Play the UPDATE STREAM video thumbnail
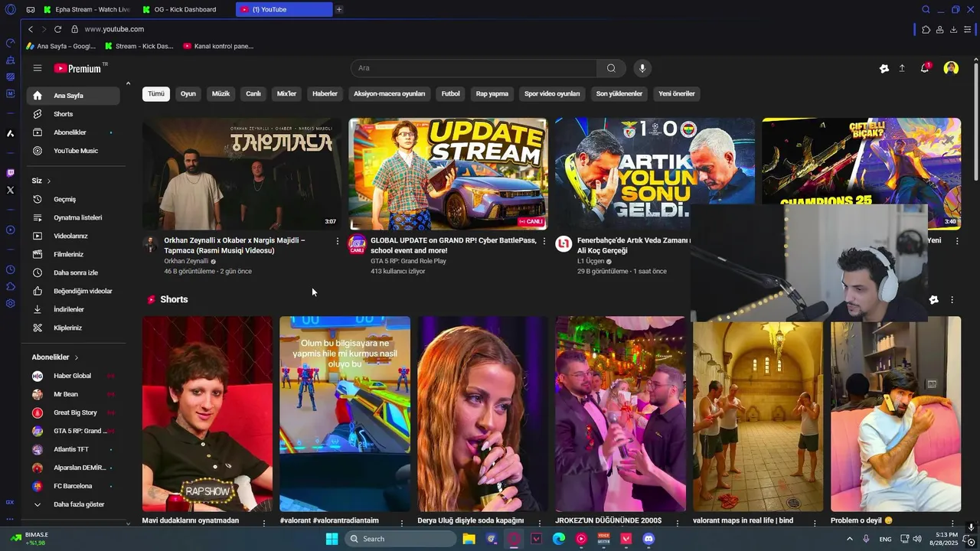980x551 pixels. point(448,174)
